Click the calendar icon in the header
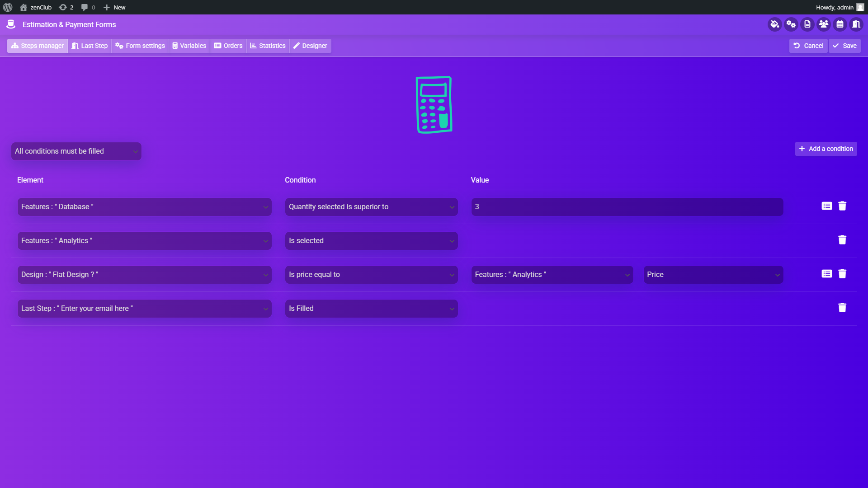This screenshot has width=868, height=488. (x=840, y=24)
